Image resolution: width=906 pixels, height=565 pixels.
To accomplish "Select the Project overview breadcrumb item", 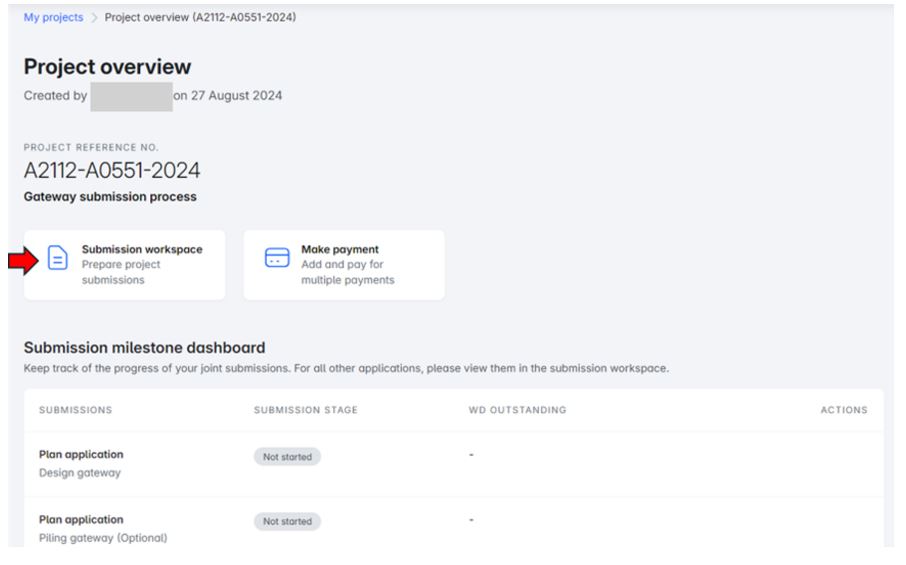I will coord(200,18).
